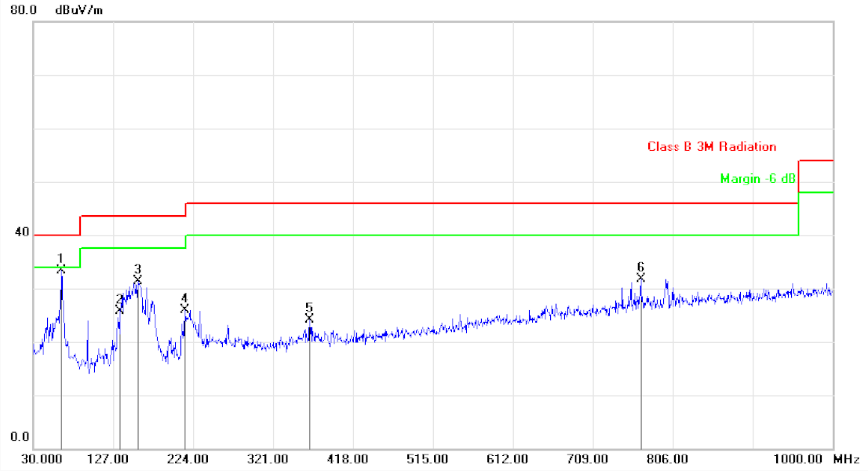Click the 'Margin -6 dB' label
Image resolution: width=868 pixels, height=471 pixels.
coord(758,179)
